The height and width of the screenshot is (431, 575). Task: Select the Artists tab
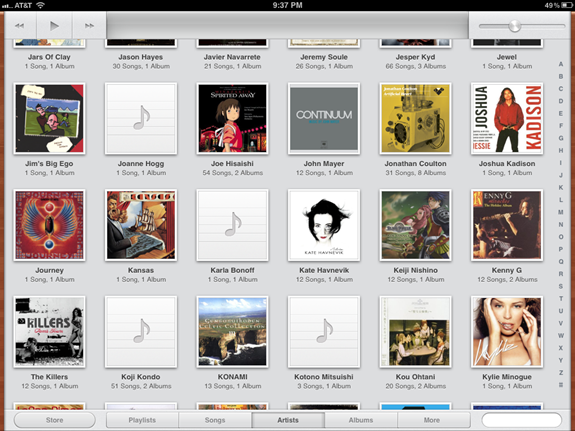coord(288,420)
